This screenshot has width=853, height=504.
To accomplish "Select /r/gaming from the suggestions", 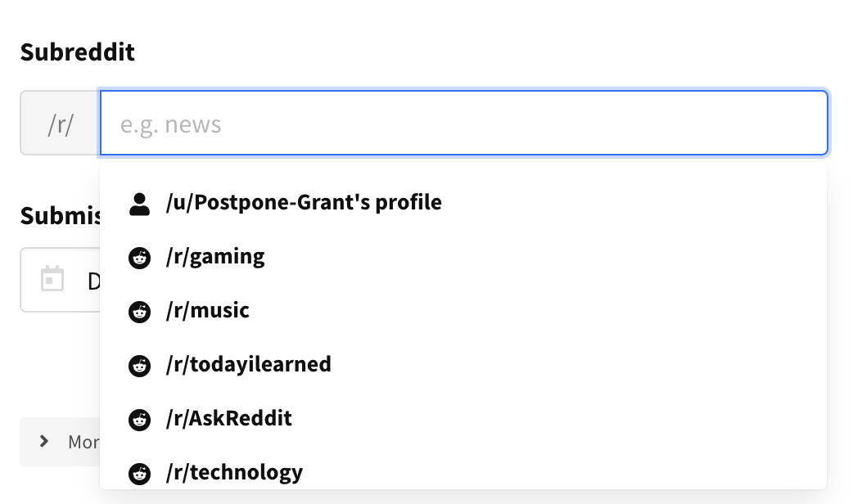I will tap(214, 256).
